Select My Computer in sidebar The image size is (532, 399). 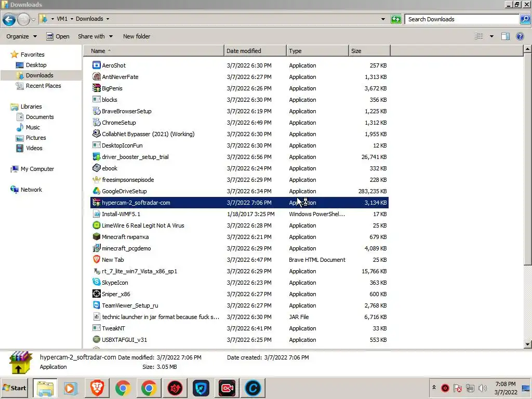(37, 169)
